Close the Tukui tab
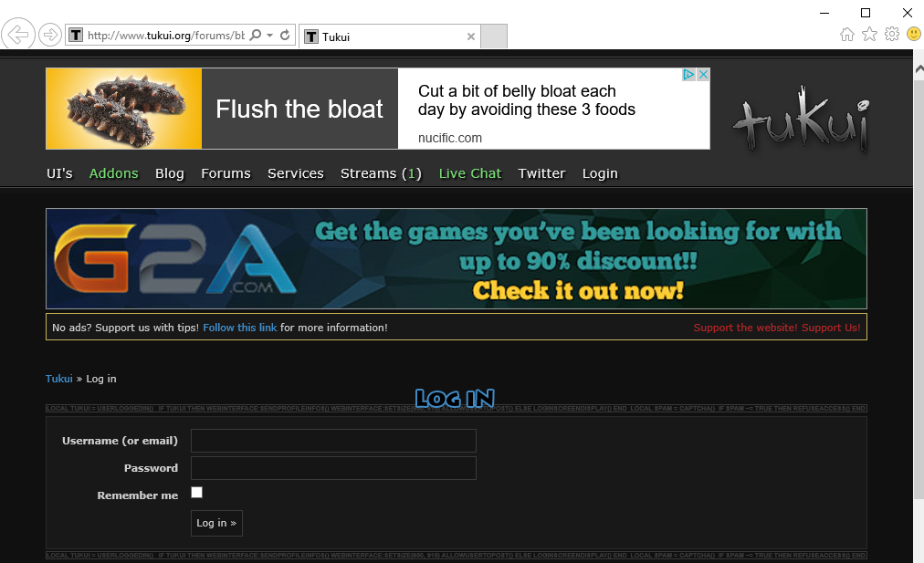 point(471,37)
